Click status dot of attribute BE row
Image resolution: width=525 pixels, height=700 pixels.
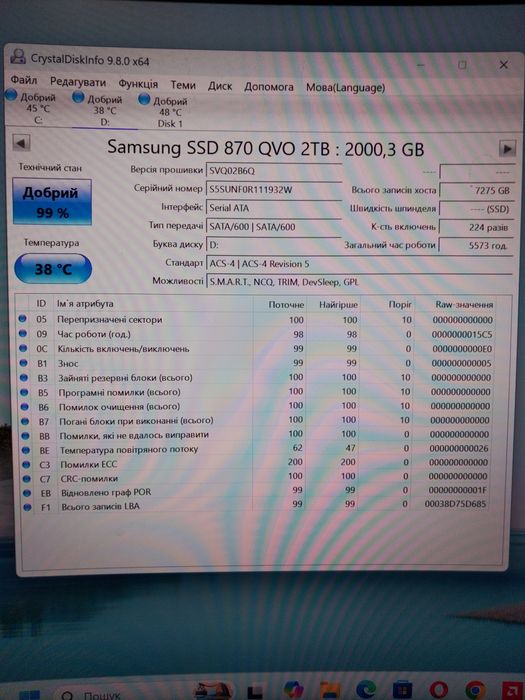click(x=26, y=450)
